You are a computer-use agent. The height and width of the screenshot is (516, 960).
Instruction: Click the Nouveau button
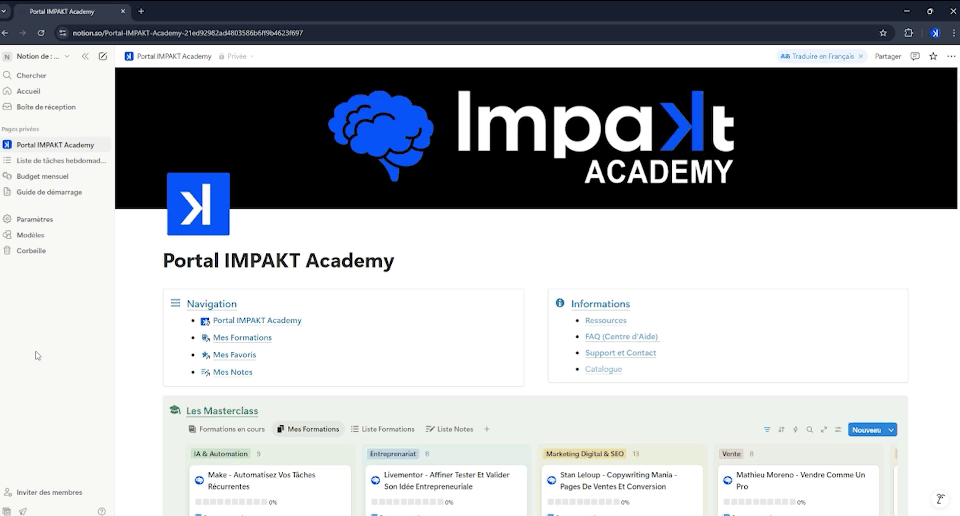point(866,430)
